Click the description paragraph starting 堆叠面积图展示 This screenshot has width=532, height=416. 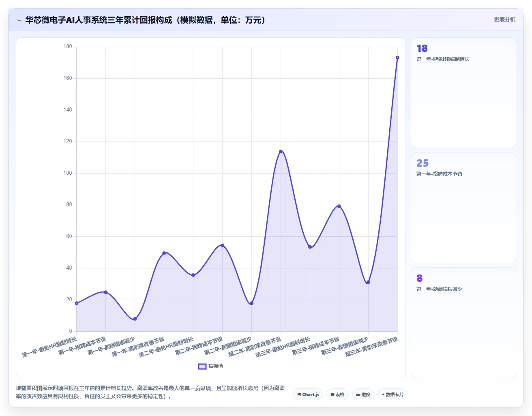pos(150,392)
